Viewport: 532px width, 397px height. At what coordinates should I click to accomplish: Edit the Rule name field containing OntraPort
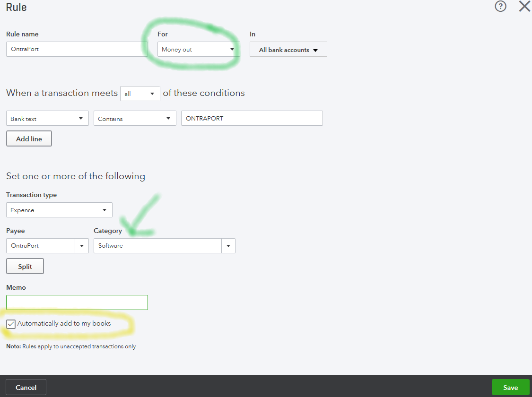point(77,49)
